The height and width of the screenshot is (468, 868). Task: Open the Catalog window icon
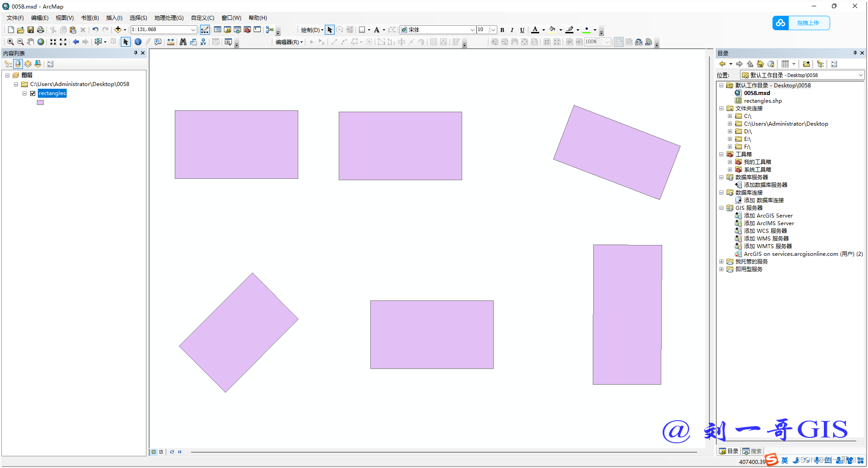pos(227,30)
